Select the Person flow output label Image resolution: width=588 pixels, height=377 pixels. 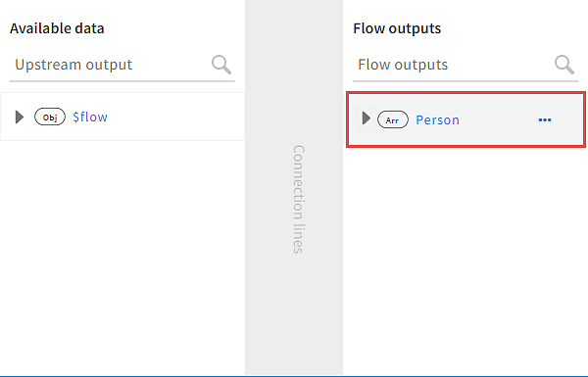[438, 119]
